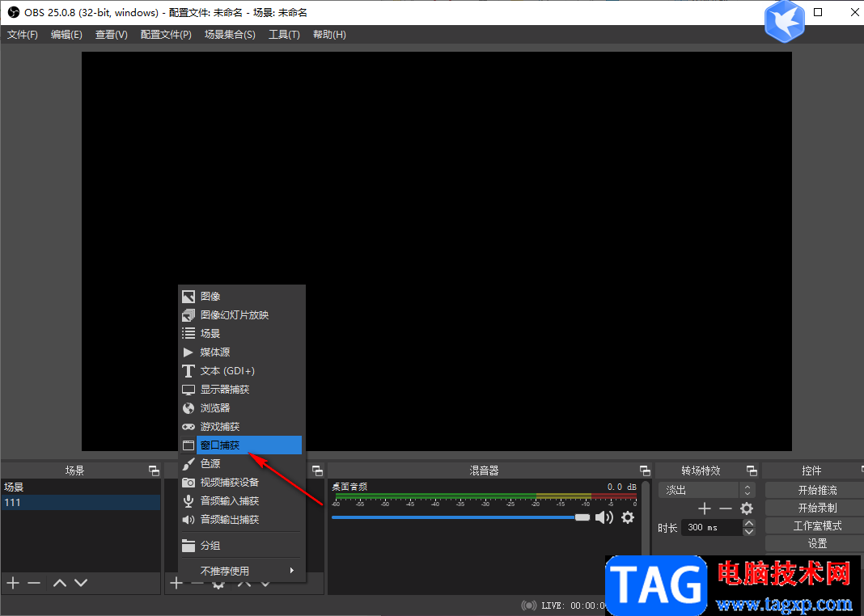Click the 0.0 dB level readout

[621, 487]
